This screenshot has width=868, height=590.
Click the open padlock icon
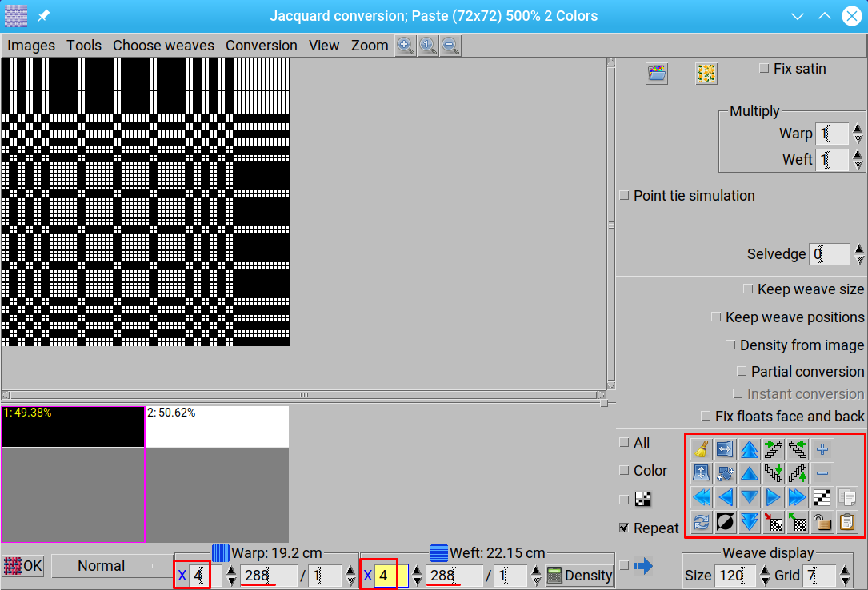tap(822, 522)
